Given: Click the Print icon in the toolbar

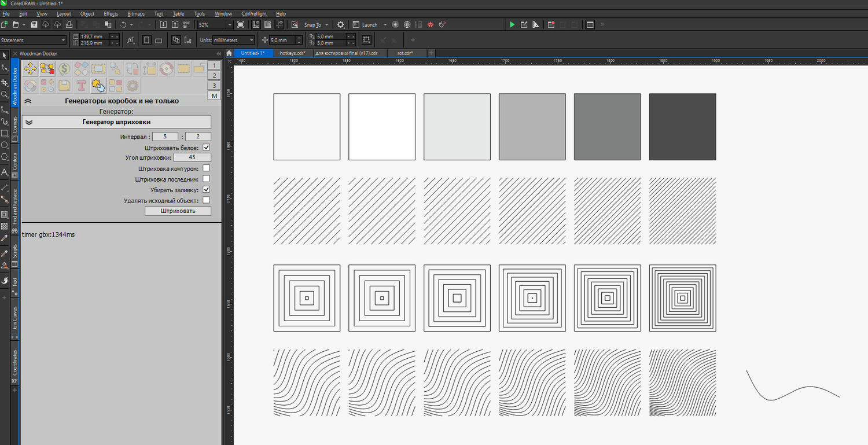Looking at the screenshot, I should (x=69, y=24).
